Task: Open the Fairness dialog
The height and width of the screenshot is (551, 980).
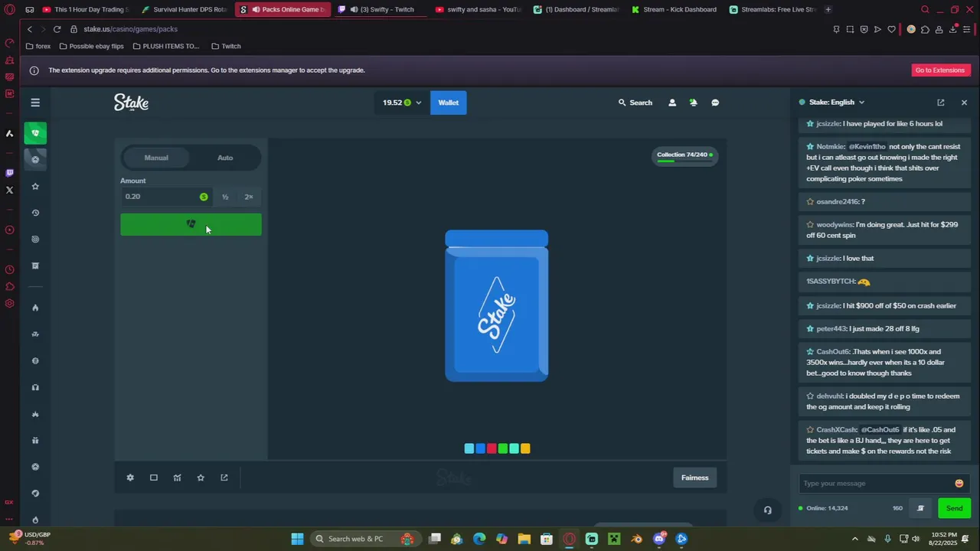Action: click(x=695, y=478)
